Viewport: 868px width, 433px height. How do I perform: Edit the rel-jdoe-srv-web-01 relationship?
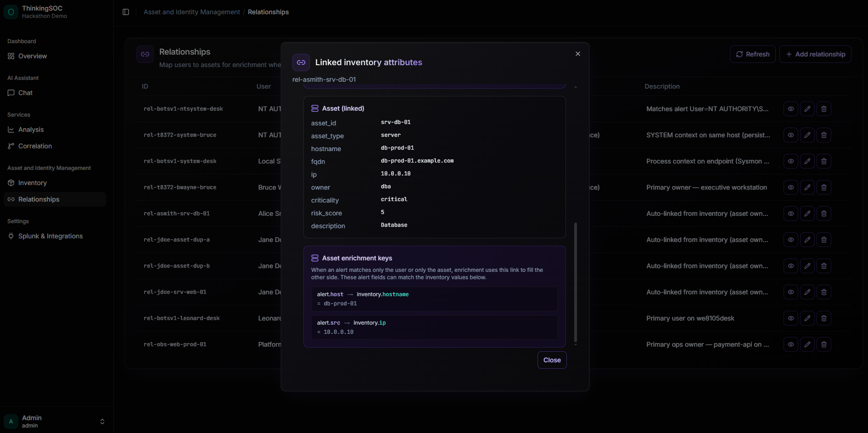807,292
